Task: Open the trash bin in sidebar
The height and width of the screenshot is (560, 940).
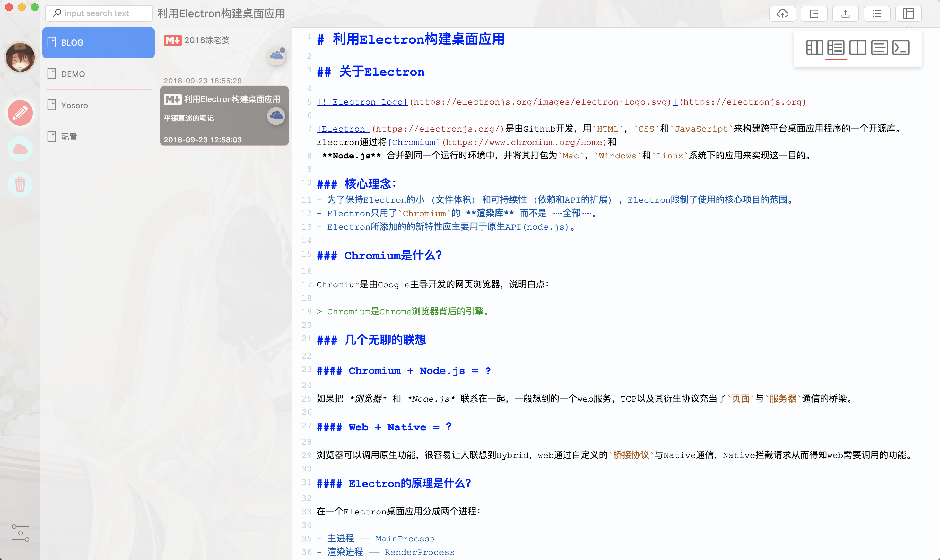Action: [20, 184]
